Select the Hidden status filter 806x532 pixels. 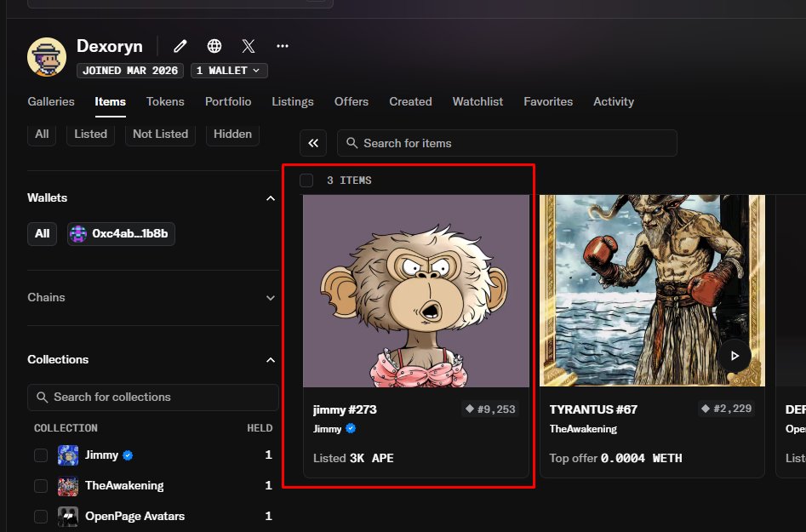click(233, 134)
